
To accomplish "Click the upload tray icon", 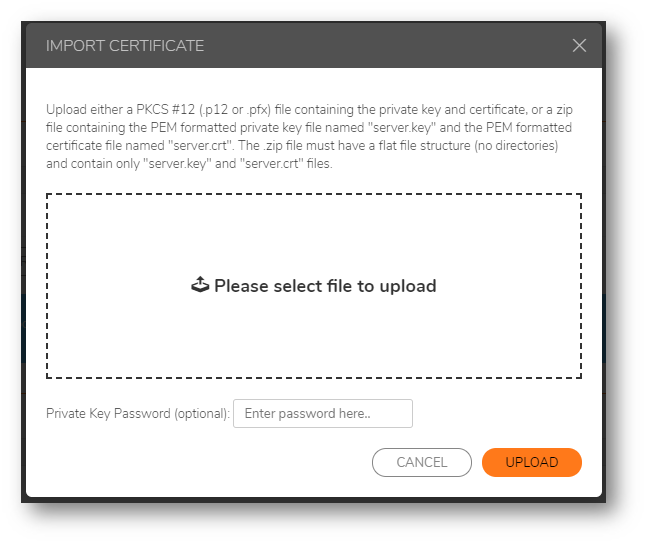I will coord(200,286).
